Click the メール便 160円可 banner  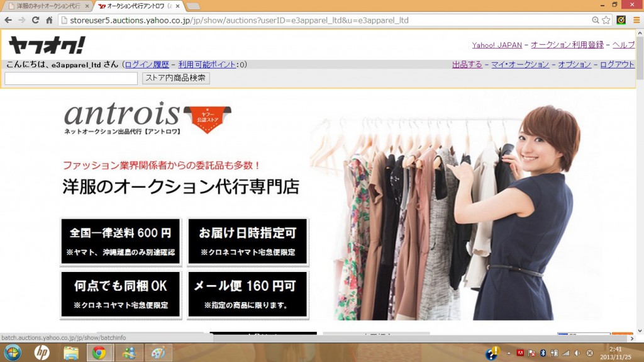(248, 295)
